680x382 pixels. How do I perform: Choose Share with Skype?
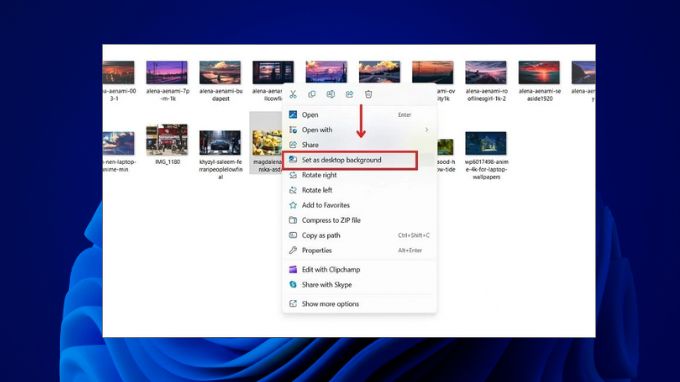pos(359,284)
